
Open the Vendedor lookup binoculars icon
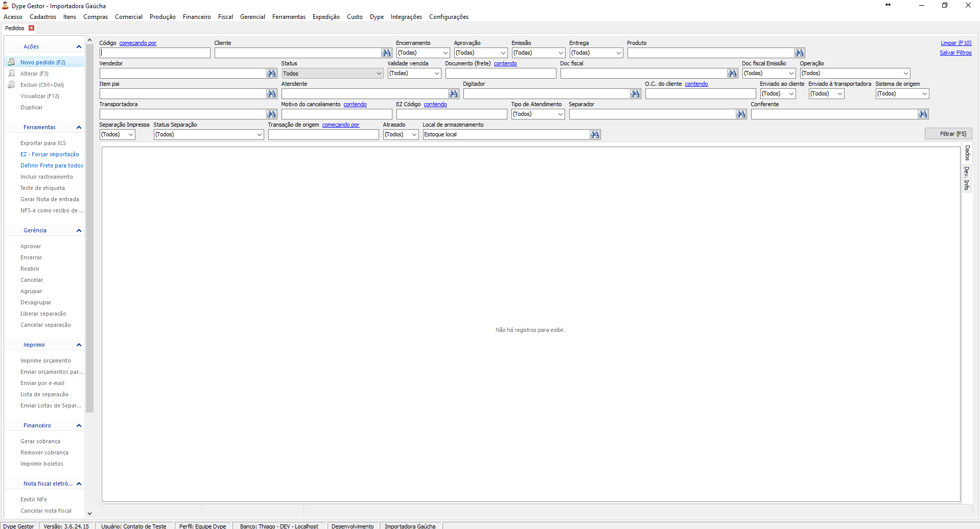pyautogui.click(x=271, y=74)
